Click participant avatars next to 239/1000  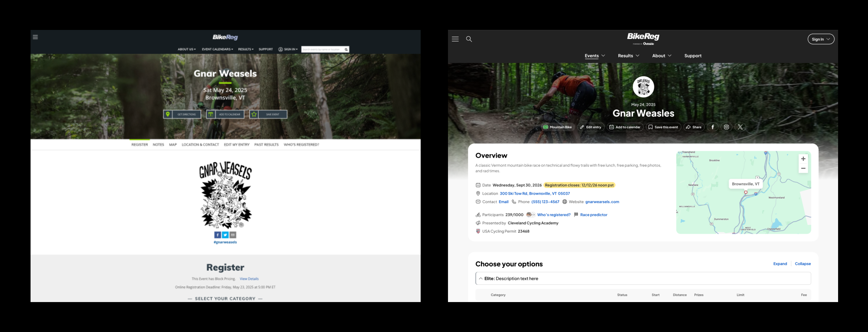click(x=531, y=215)
